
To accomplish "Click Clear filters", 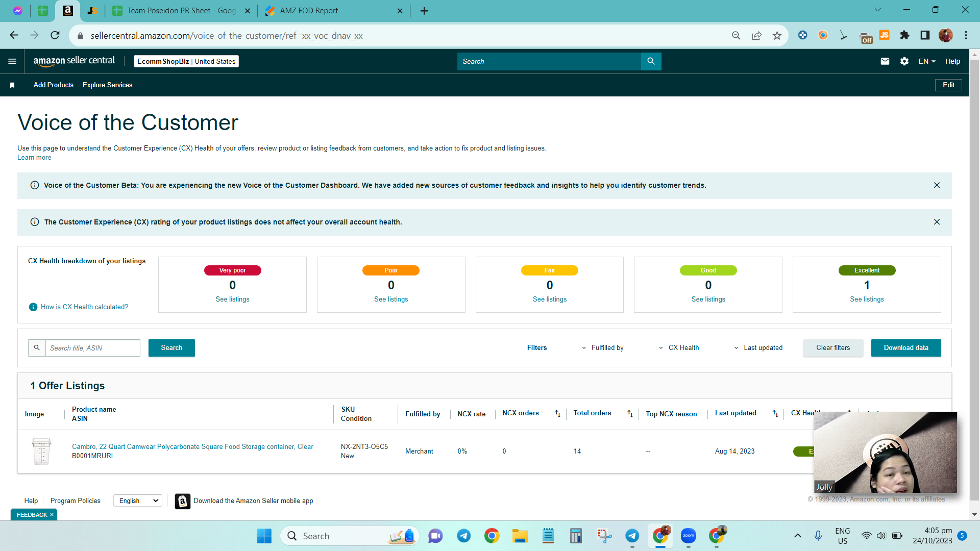I will [833, 348].
